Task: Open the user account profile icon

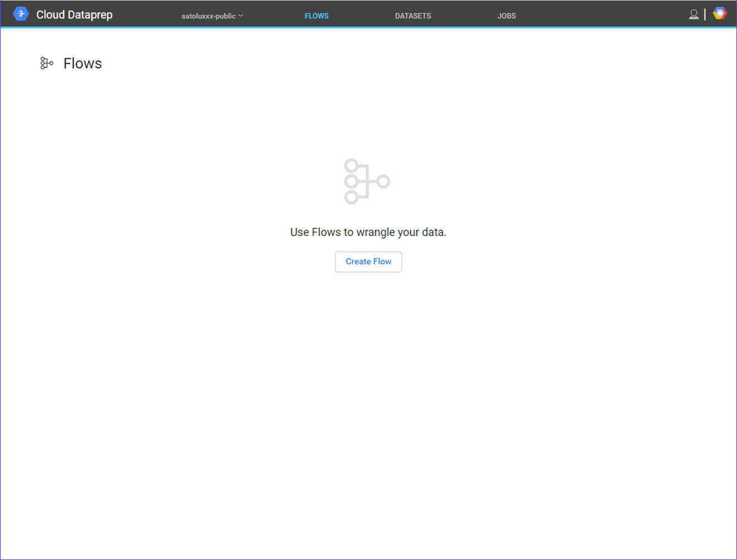Action: (694, 14)
